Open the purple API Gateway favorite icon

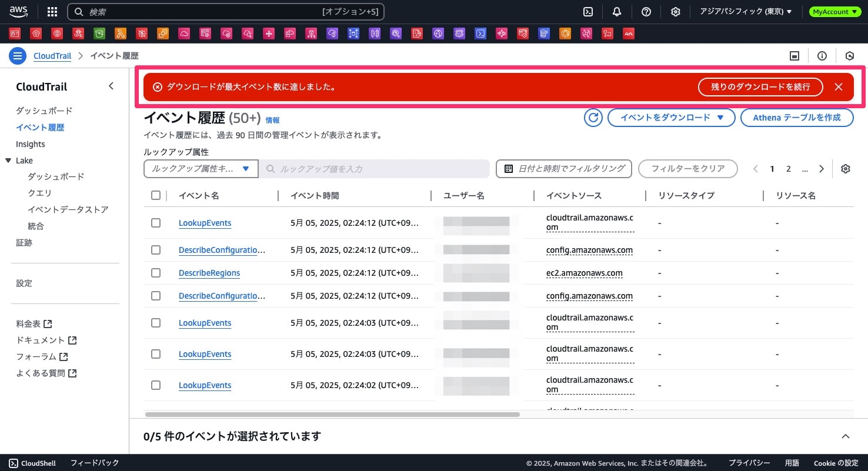[x=375, y=34]
